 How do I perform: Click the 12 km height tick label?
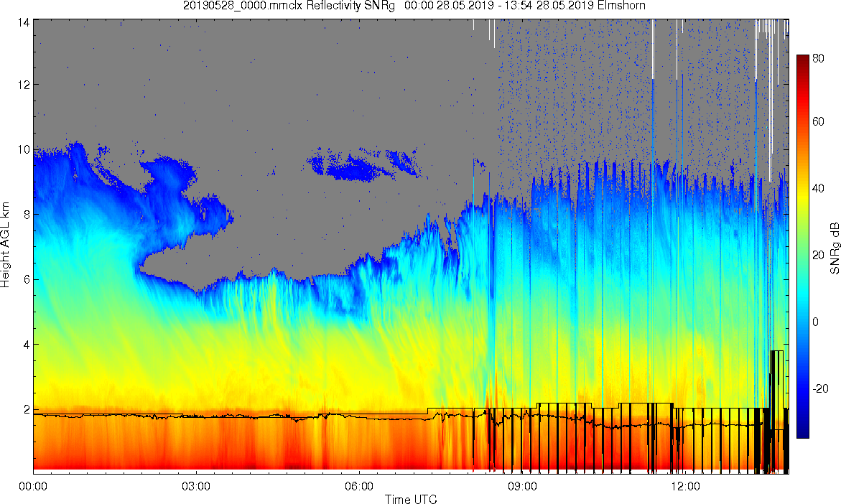[24, 85]
